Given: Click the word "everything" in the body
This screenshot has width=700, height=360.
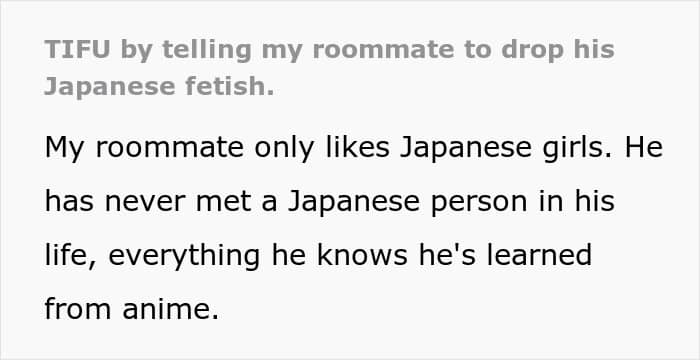Looking at the screenshot, I should [x=184, y=256].
